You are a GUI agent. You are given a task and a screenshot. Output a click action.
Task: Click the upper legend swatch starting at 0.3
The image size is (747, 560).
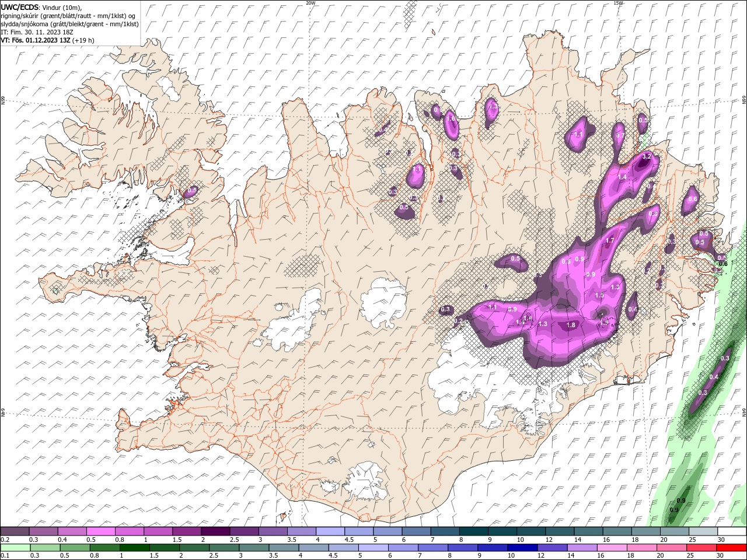43,531
